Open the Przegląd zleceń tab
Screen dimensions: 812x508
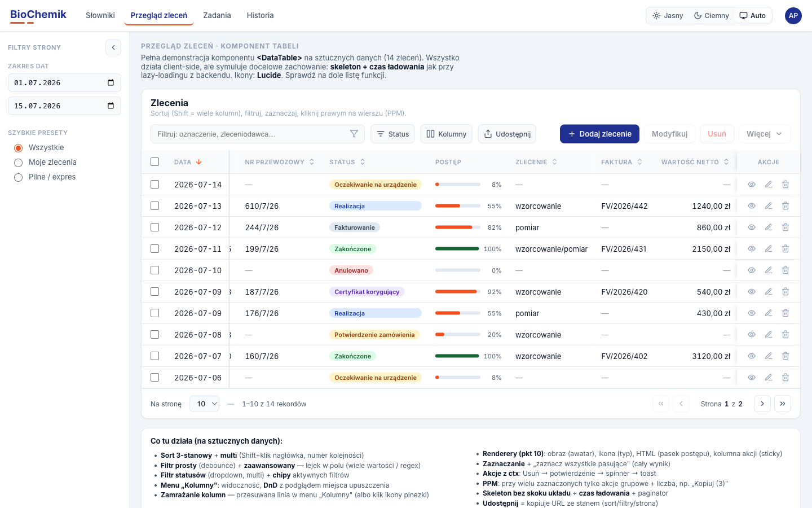(x=159, y=15)
